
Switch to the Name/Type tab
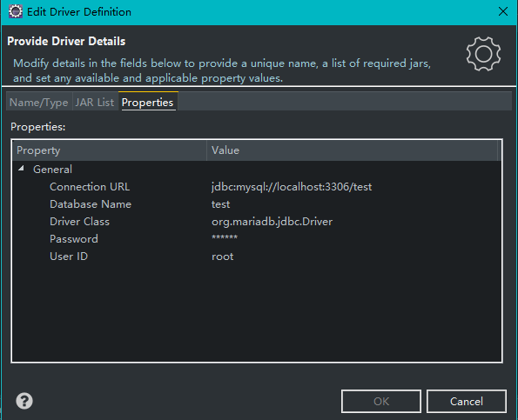tap(39, 103)
